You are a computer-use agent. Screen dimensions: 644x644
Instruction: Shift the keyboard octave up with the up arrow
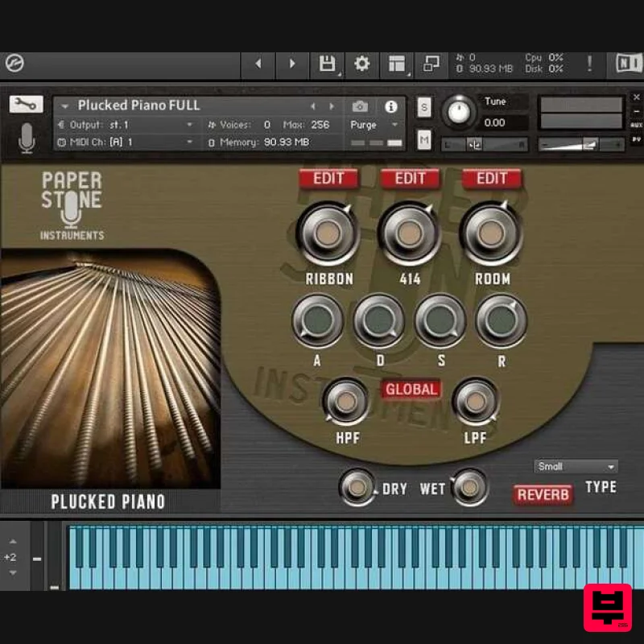pyautogui.click(x=13, y=541)
